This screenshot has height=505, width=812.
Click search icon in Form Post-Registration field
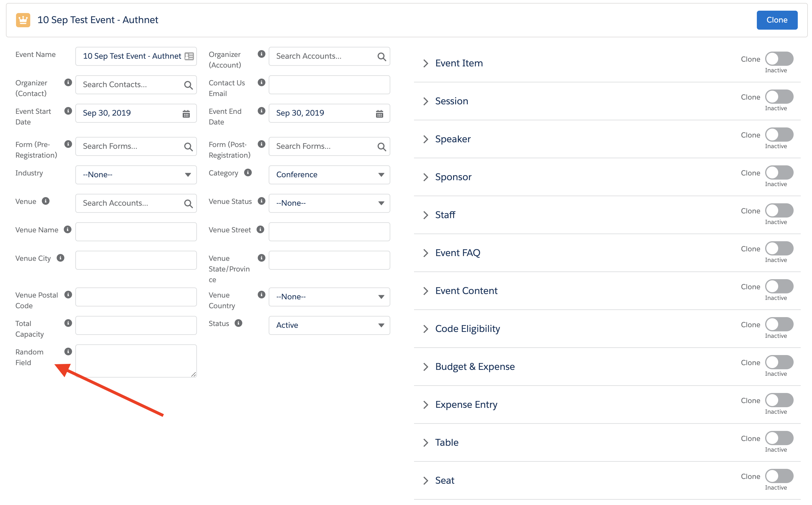[x=381, y=147]
